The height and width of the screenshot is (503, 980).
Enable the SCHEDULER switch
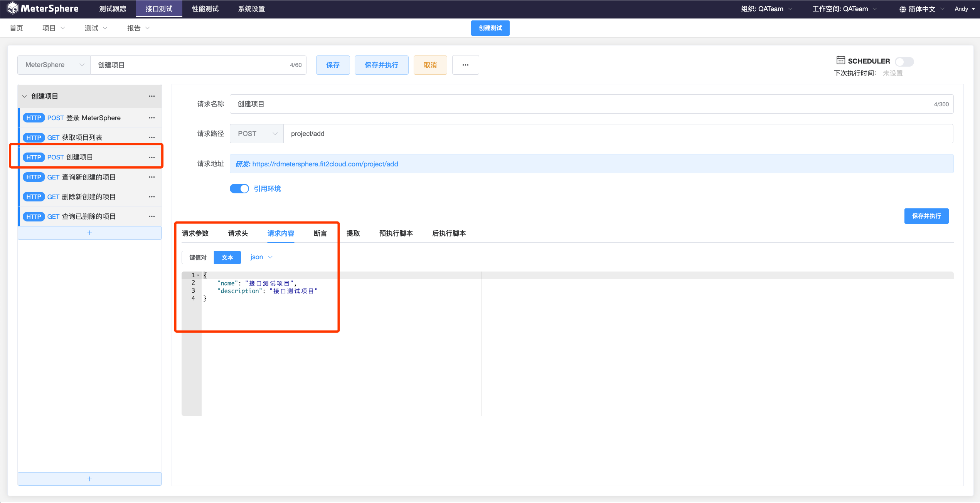(x=904, y=61)
